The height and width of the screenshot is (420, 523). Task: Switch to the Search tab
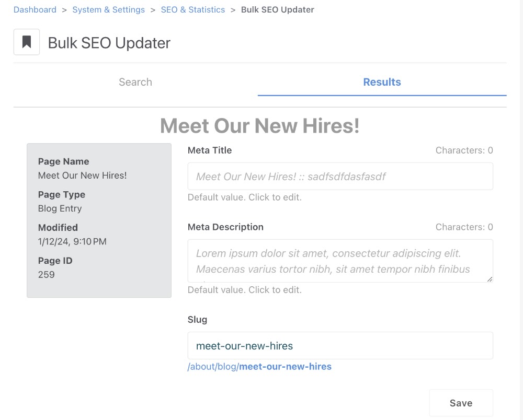coord(135,82)
